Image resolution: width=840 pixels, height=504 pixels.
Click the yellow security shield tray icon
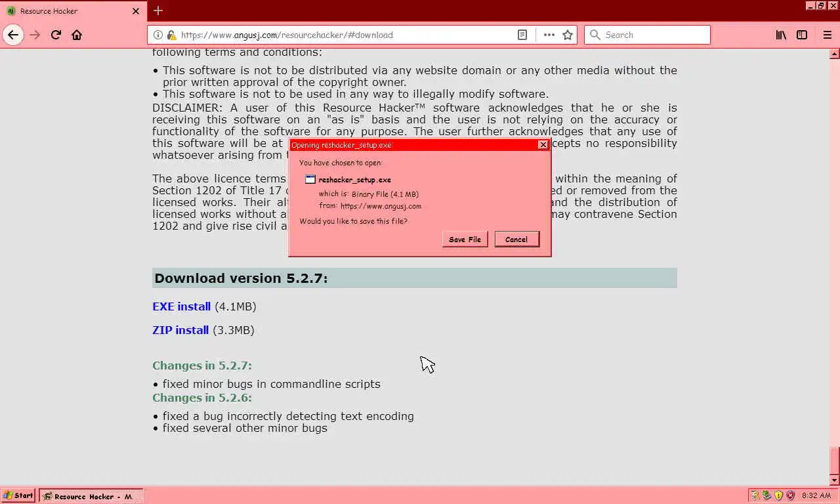(x=778, y=495)
